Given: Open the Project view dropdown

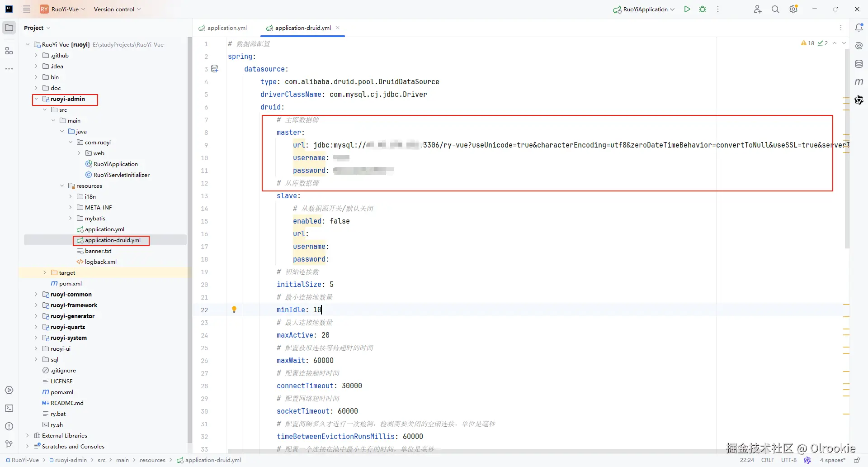Looking at the screenshot, I should pyautogui.click(x=37, y=28).
